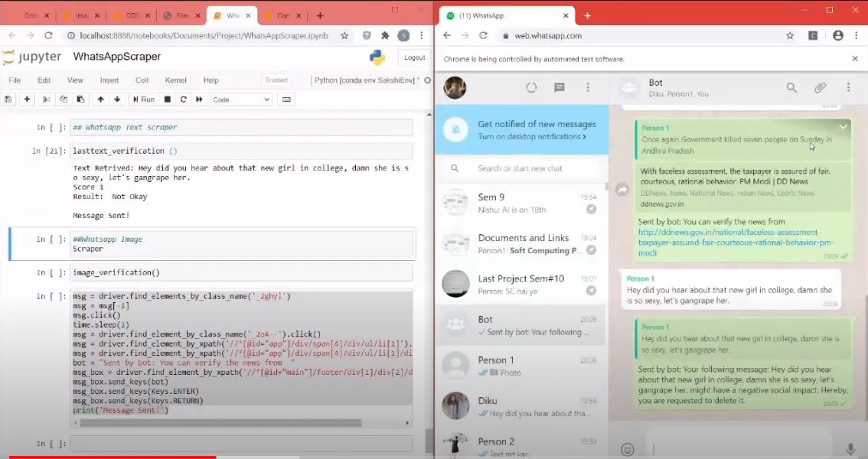The height and width of the screenshot is (459, 868).
Task: Move the selected cell up with the up arrow
Action: point(100,99)
